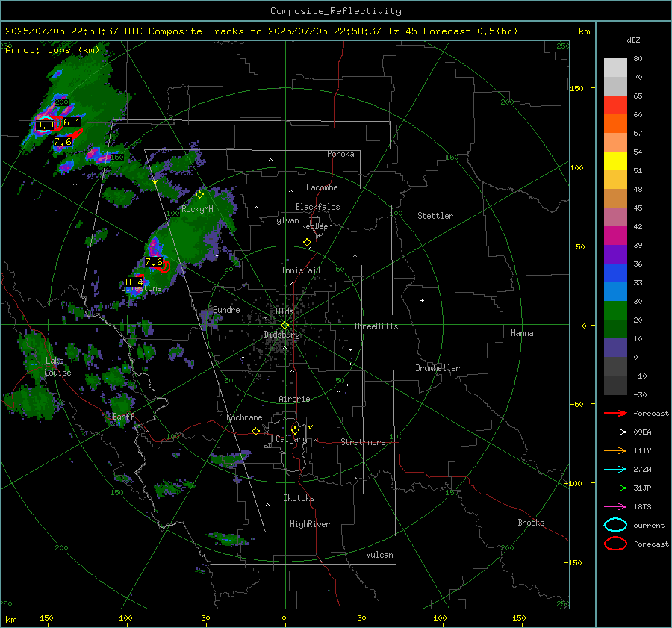Click the 100 tick on right km axis
Viewport: 672px width, 628px height.
[576, 167]
